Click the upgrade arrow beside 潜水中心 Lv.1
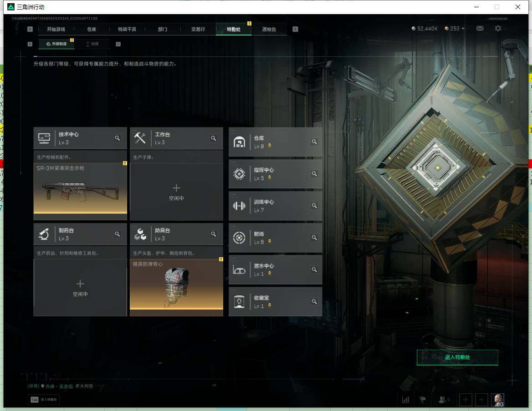The image size is (532, 411). click(x=270, y=273)
